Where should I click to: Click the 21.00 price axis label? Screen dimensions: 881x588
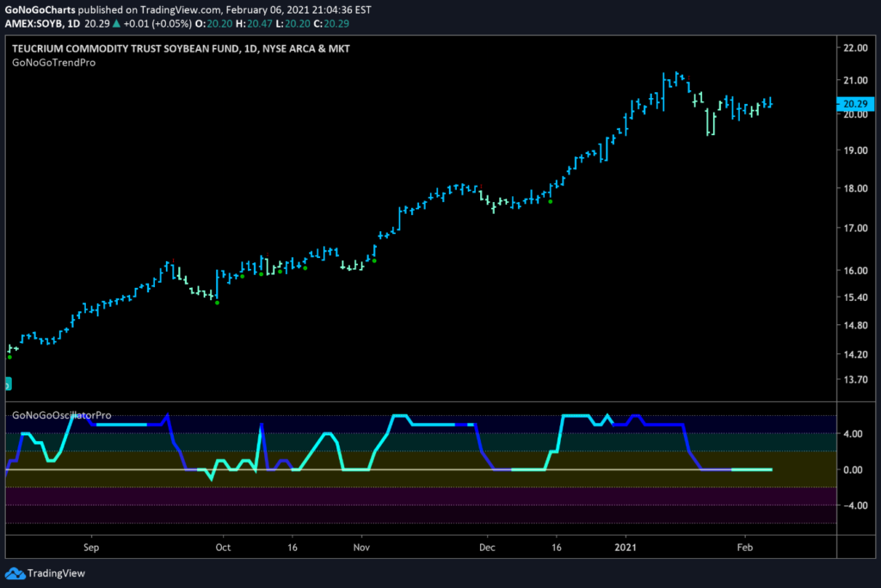pos(855,80)
